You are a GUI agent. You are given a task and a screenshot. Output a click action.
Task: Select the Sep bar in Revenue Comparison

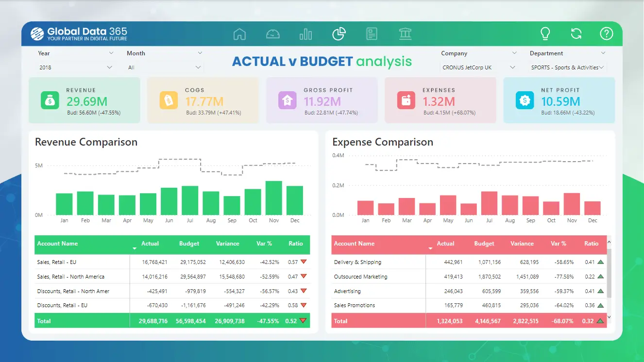coord(232,205)
